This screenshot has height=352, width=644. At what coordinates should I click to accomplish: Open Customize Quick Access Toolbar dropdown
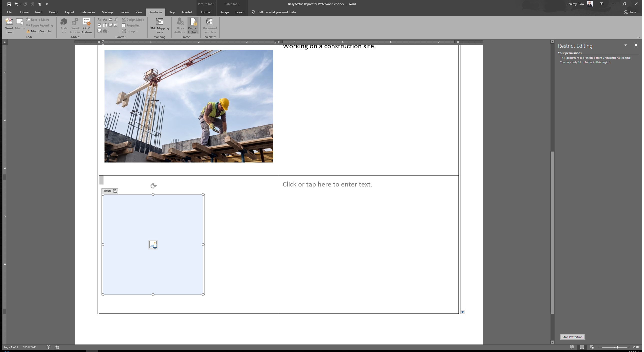point(47,4)
